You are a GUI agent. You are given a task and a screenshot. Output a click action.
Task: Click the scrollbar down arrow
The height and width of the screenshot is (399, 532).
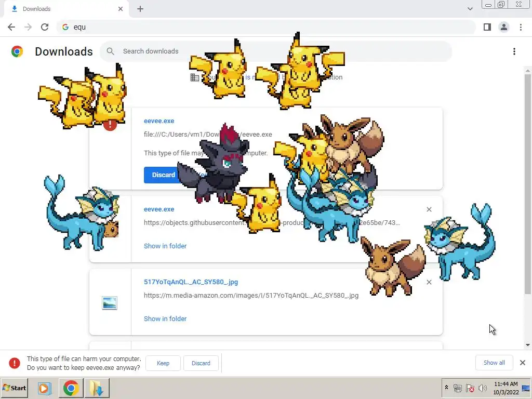click(x=528, y=345)
